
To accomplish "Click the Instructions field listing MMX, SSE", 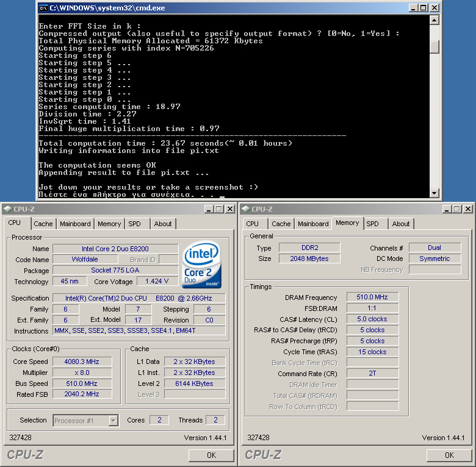I will 139,330.
